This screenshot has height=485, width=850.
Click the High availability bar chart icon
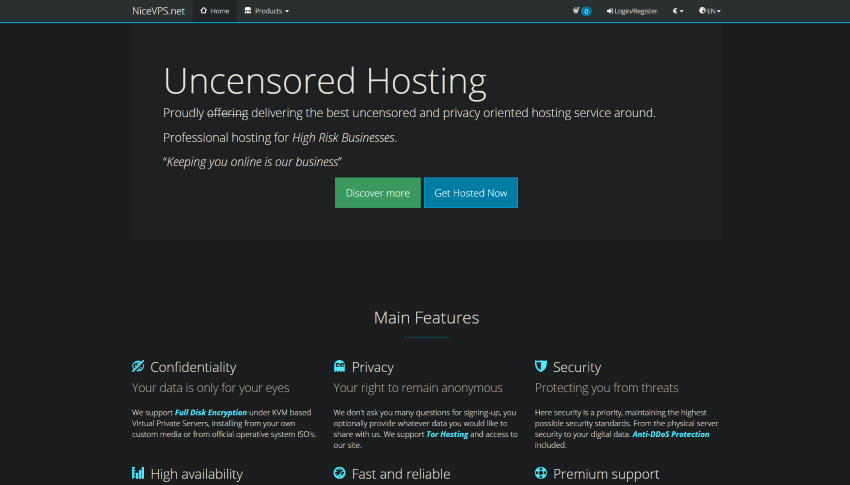point(138,473)
